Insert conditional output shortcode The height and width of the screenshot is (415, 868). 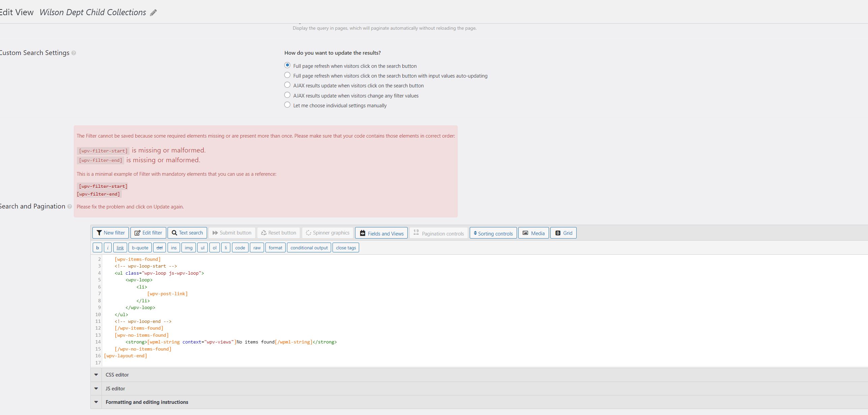click(309, 248)
